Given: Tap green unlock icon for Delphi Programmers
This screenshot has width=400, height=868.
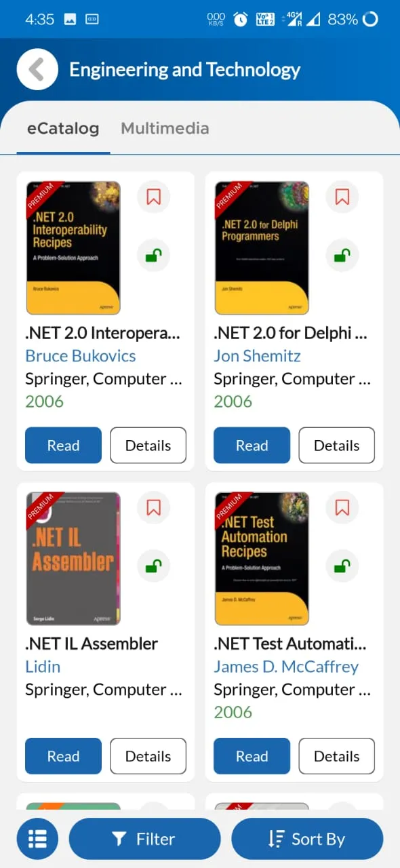Looking at the screenshot, I should [x=342, y=256].
